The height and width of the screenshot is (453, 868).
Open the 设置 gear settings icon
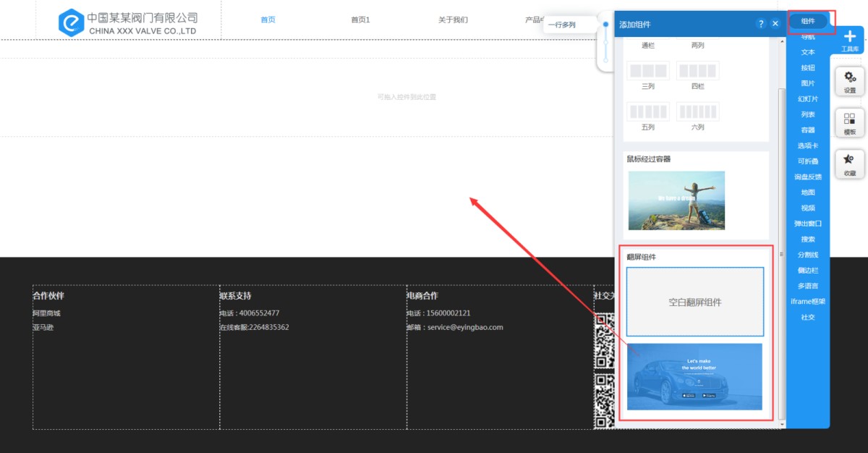[x=850, y=78]
